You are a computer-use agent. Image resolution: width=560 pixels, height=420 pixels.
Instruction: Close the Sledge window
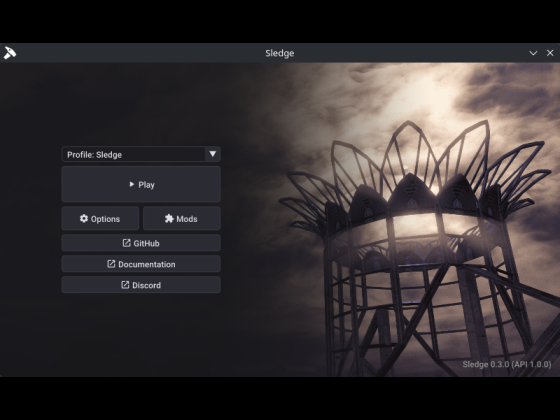coord(550,53)
